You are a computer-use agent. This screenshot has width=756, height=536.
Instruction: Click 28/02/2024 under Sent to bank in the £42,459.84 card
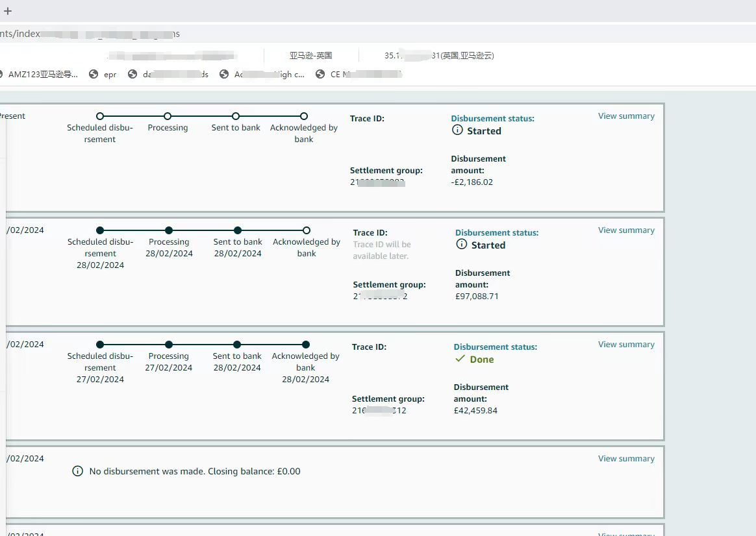point(237,367)
